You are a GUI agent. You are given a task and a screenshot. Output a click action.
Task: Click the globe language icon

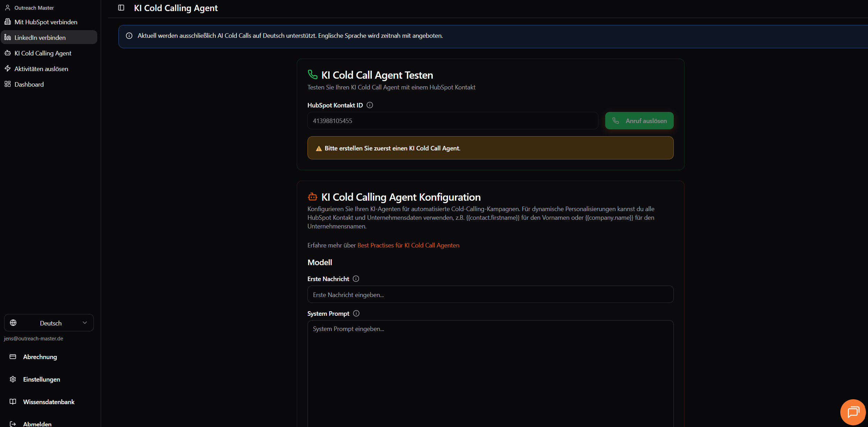point(13,323)
